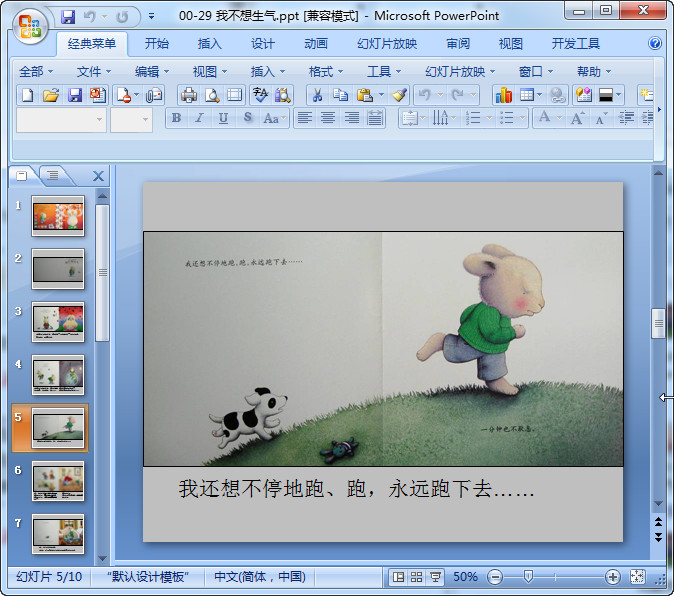Activate the Format Painter brush icon
674x596 pixels.
[x=399, y=95]
